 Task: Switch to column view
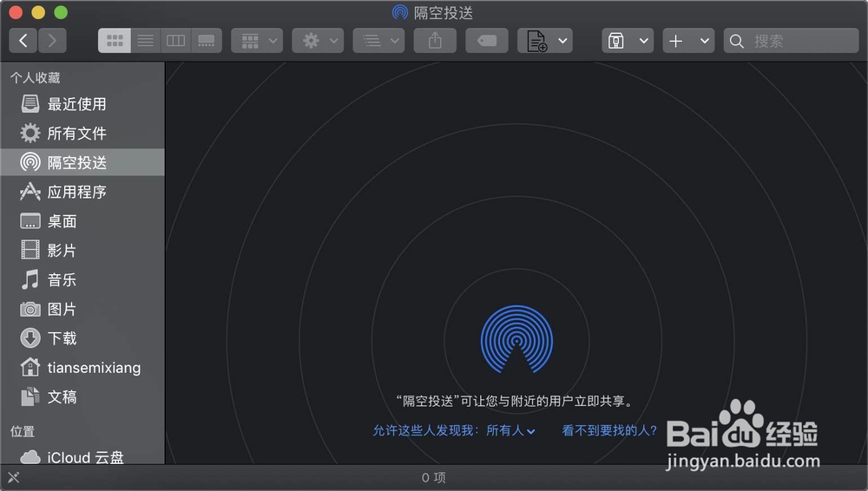[x=175, y=41]
